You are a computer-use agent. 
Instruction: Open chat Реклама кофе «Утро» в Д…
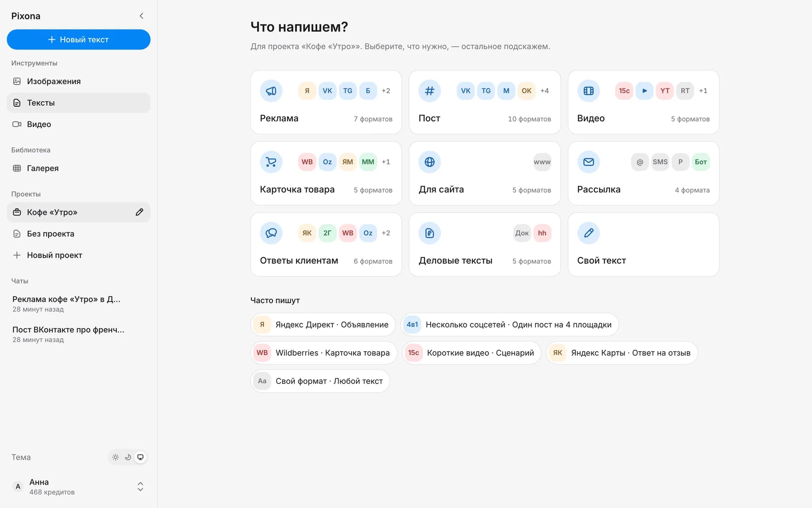click(x=79, y=304)
